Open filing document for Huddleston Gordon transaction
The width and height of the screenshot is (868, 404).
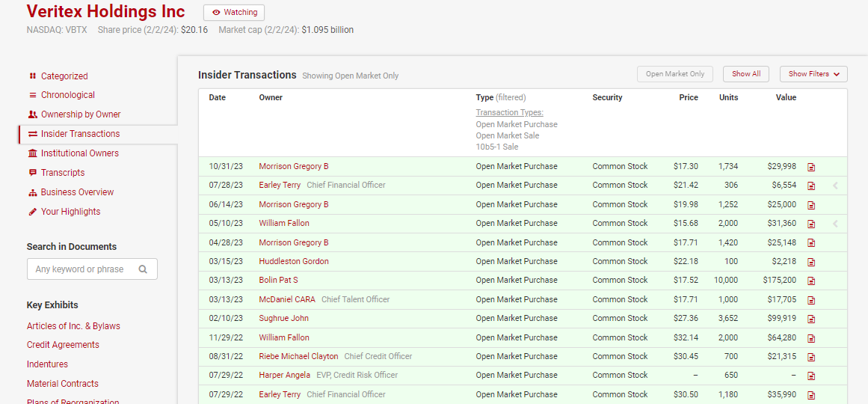point(811,262)
